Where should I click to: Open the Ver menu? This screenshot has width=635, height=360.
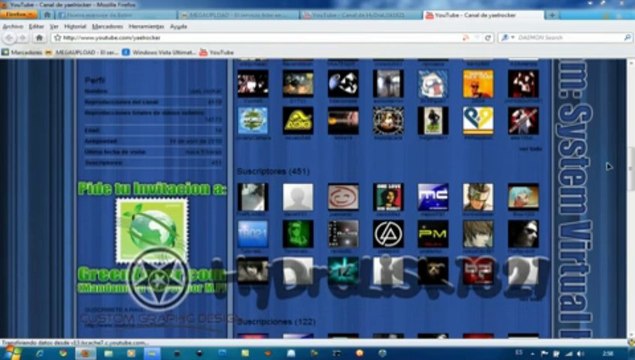(x=54, y=26)
